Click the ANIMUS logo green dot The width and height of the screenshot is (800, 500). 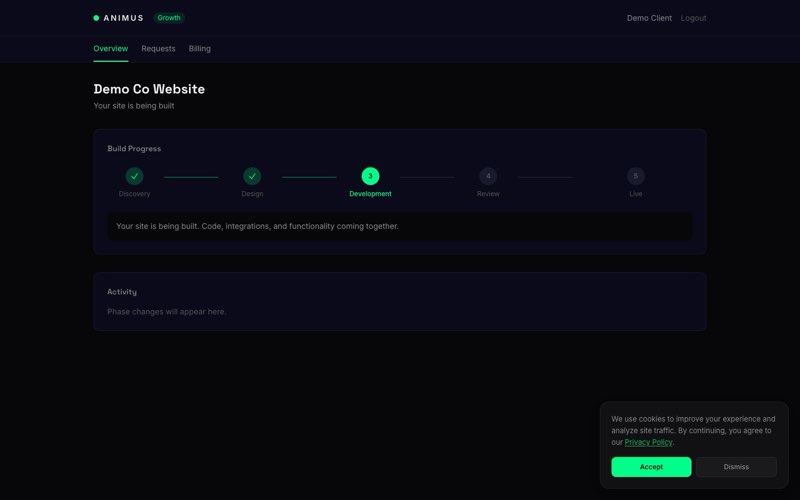click(x=96, y=18)
